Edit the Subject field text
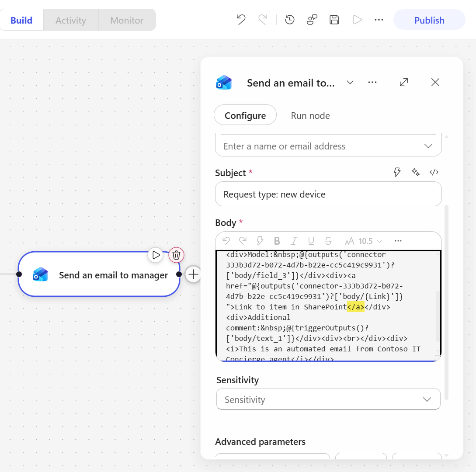 (328, 194)
